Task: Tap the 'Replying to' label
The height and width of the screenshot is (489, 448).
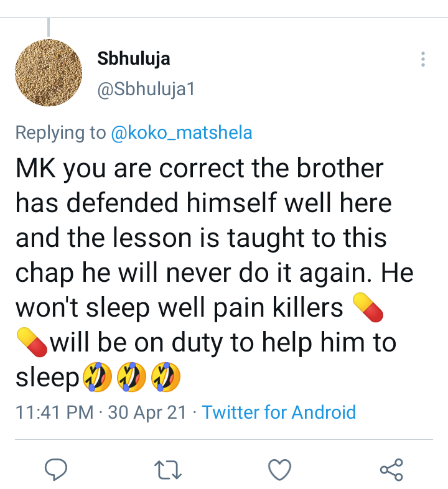Action: point(60,133)
